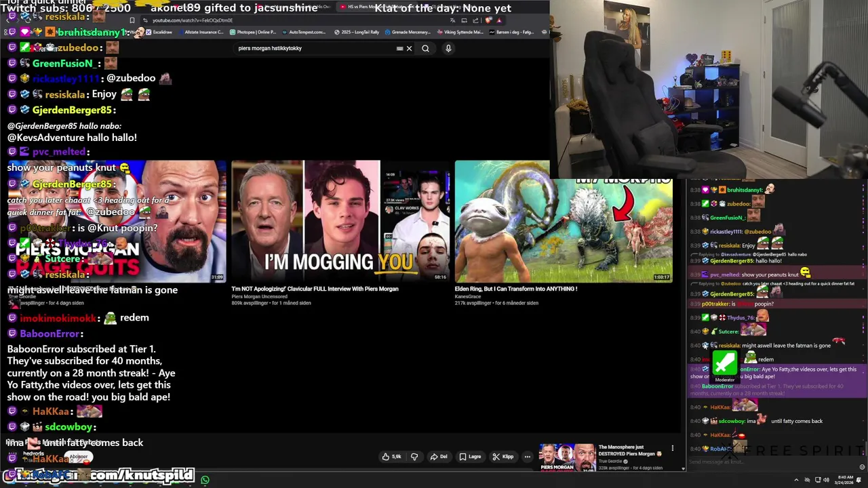Click the Del share button
Viewport: 868px width, 488px height.
pos(439,457)
